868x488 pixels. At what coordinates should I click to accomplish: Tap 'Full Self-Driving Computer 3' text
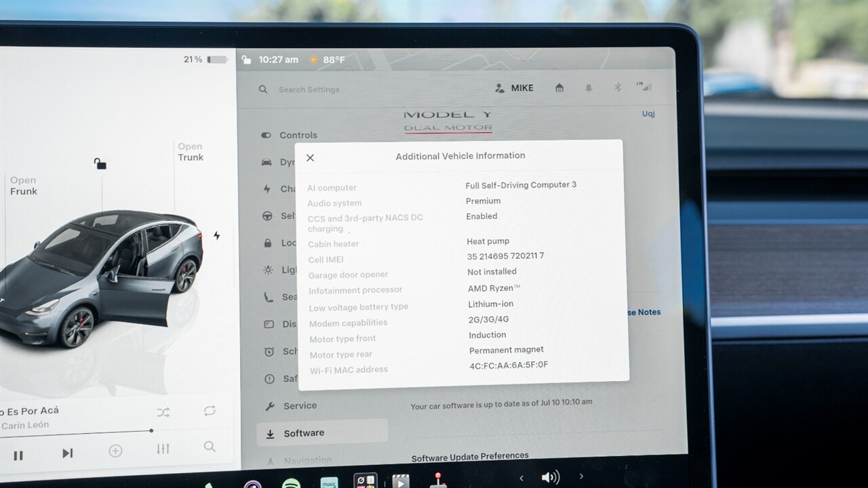click(521, 185)
